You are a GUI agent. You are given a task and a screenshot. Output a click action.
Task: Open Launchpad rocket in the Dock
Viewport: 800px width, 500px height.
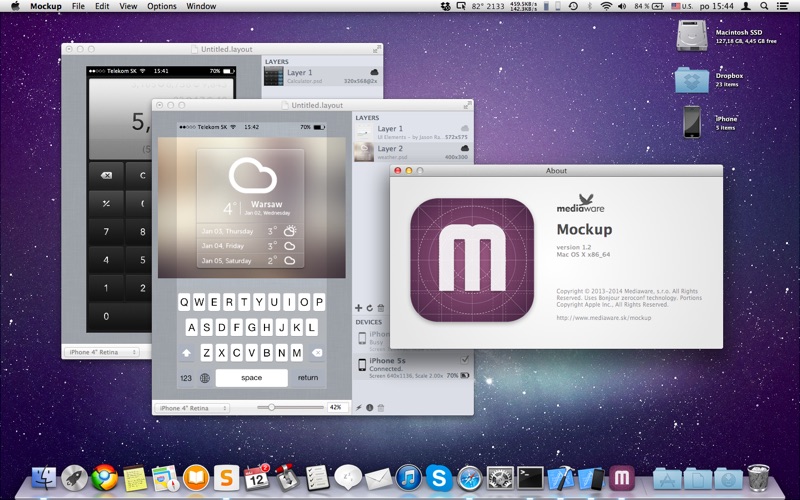[74, 478]
